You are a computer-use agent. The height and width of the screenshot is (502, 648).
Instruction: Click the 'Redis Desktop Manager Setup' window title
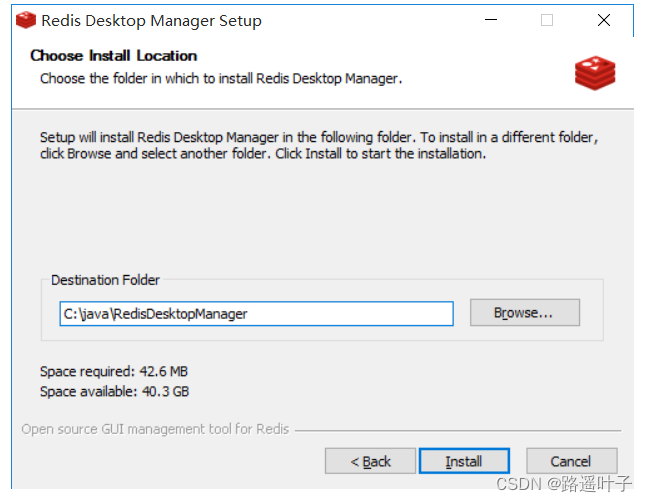(151, 21)
